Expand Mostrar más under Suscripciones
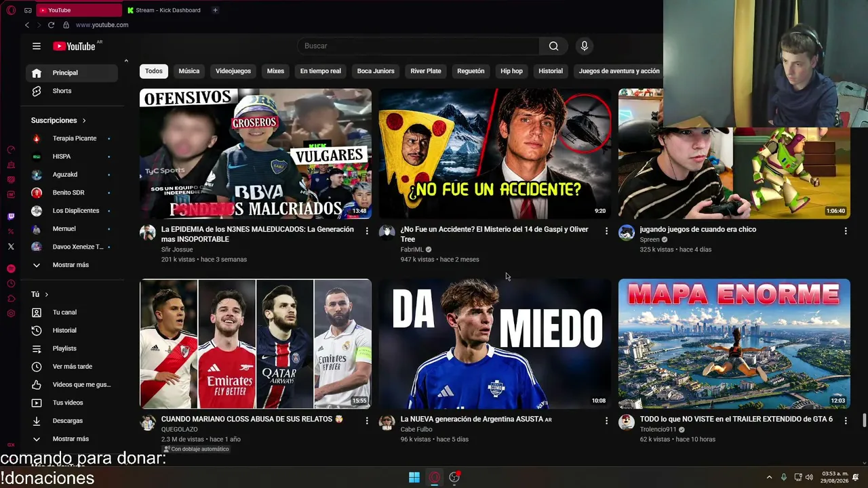This screenshot has height=488, width=868. tap(71, 265)
